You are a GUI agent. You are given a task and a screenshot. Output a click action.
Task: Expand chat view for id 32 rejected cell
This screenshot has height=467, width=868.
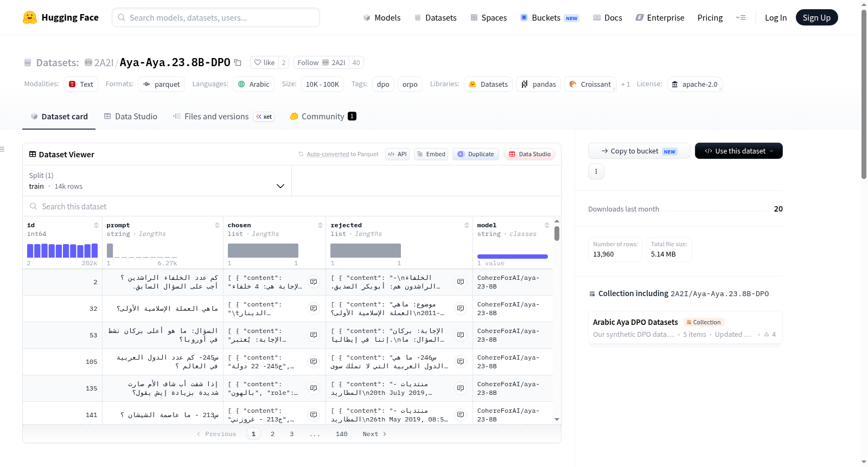[461, 309]
